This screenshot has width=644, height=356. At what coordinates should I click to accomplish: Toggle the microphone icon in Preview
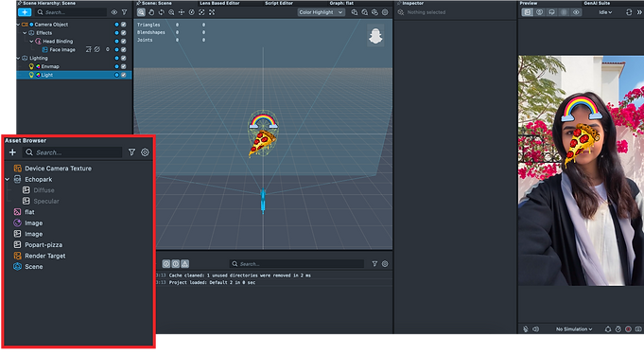[x=526, y=329]
